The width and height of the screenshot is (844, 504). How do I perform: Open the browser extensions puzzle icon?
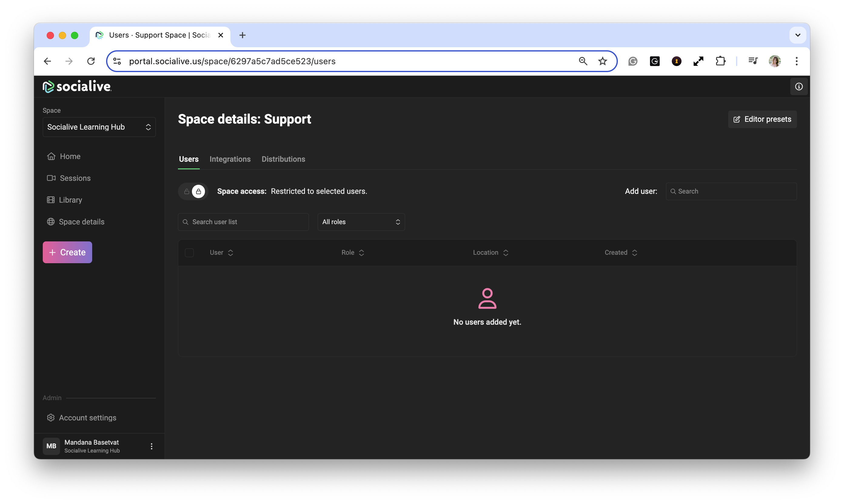pyautogui.click(x=720, y=61)
